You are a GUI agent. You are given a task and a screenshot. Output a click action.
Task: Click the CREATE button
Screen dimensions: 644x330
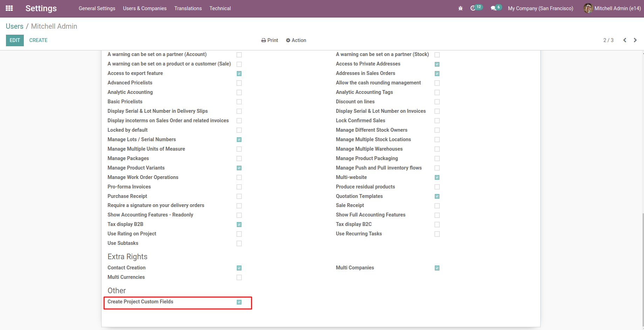(x=38, y=40)
